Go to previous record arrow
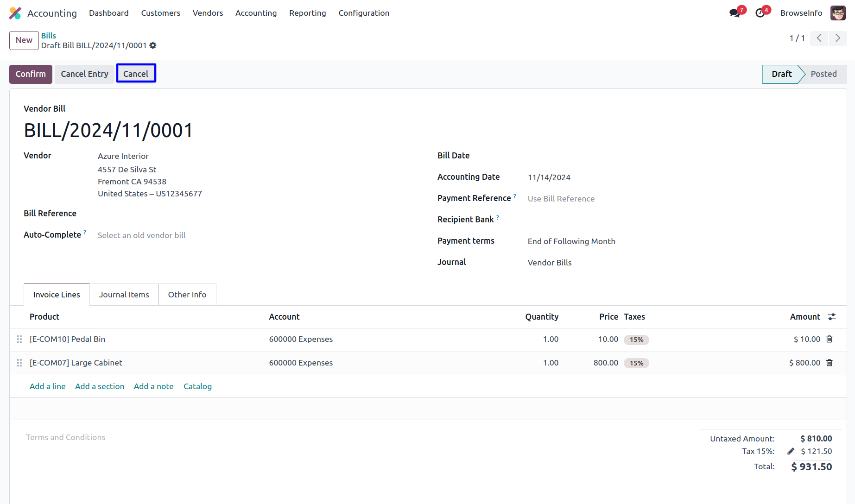This screenshot has width=855, height=504. pos(819,38)
